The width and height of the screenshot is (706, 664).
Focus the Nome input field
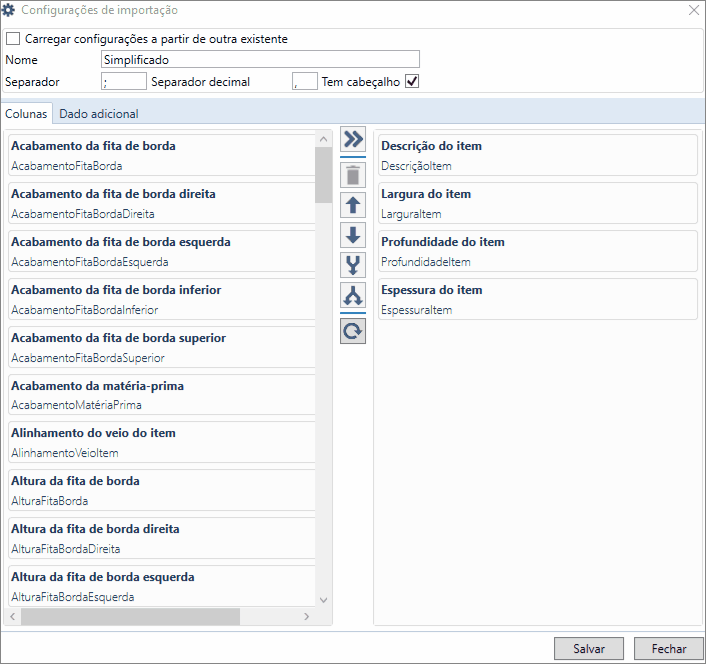[x=260, y=59]
